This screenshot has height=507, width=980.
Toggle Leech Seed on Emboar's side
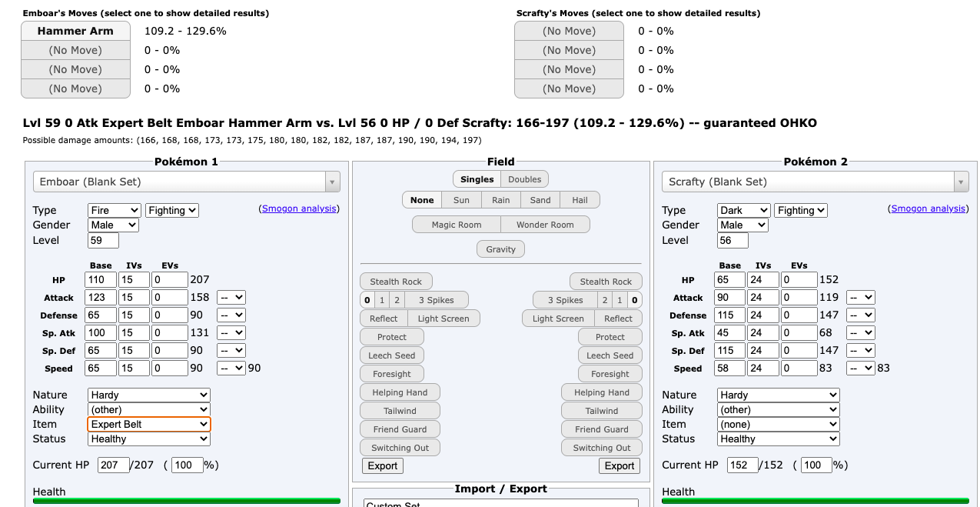point(391,355)
